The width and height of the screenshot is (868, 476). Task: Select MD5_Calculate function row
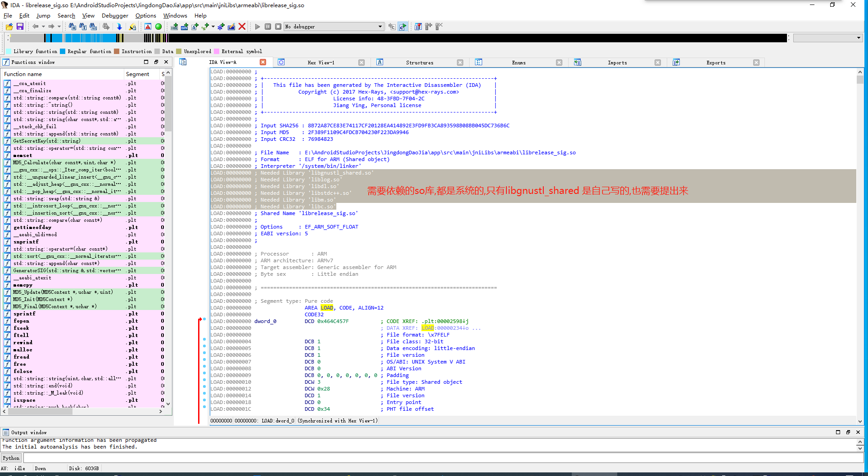tap(84, 162)
